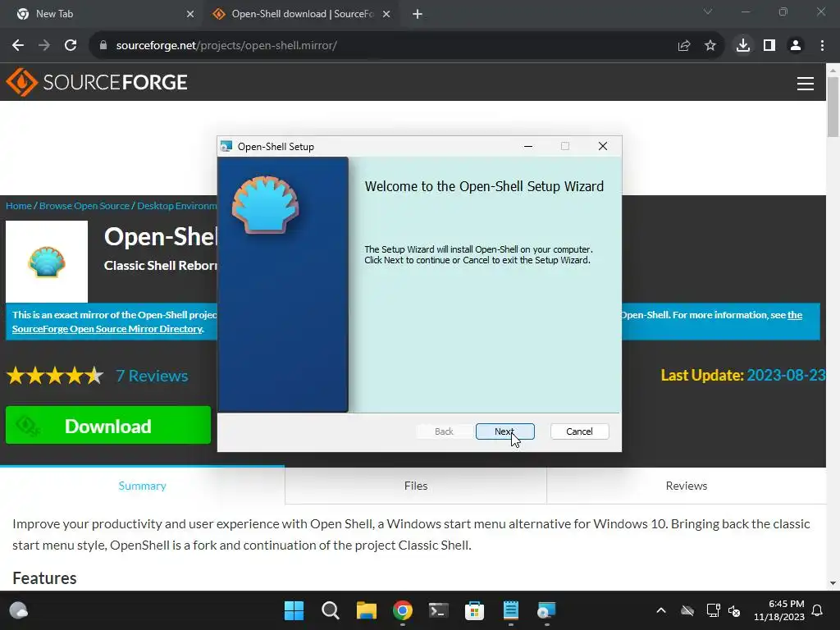840x630 pixels.
Task: Click the Chrome taskbar icon
Action: (402, 610)
